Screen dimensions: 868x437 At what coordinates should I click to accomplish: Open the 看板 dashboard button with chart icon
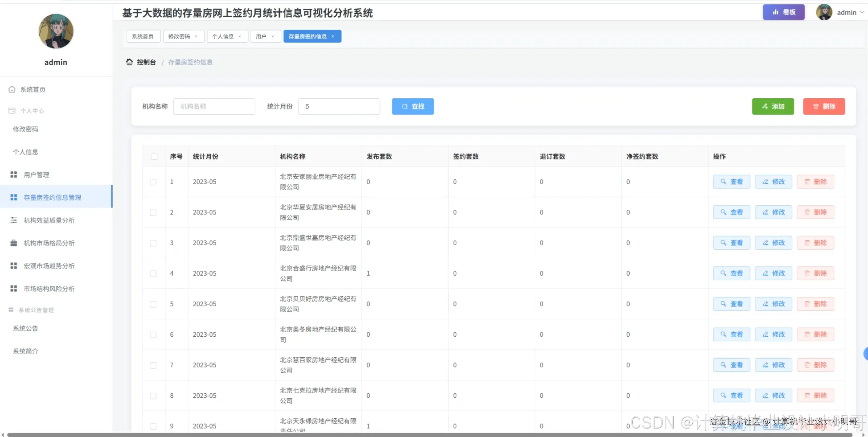[784, 12]
